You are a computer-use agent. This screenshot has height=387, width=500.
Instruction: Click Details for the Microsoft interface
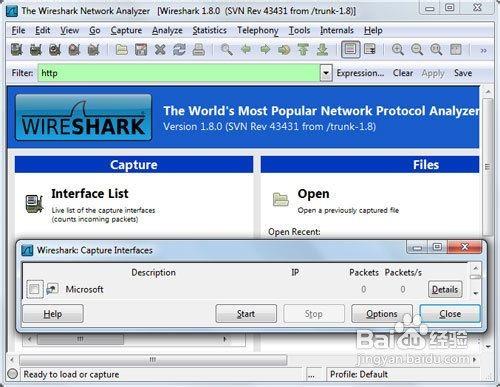(445, 289)
